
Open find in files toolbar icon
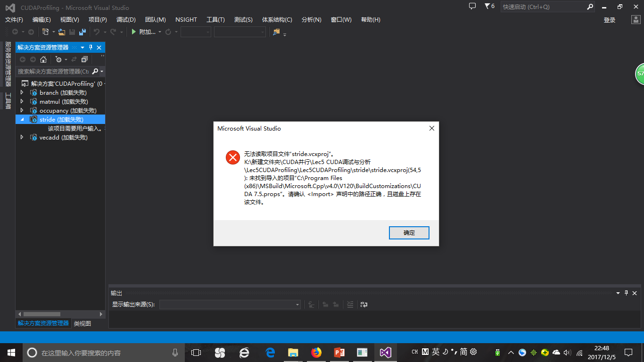pyautogui.click(x=276, y=32)
